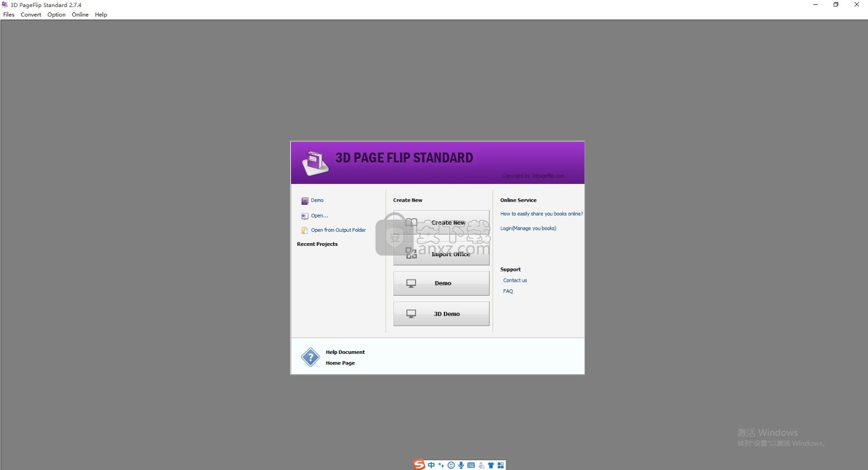Click the Demo link in left panel

point(317,200)
